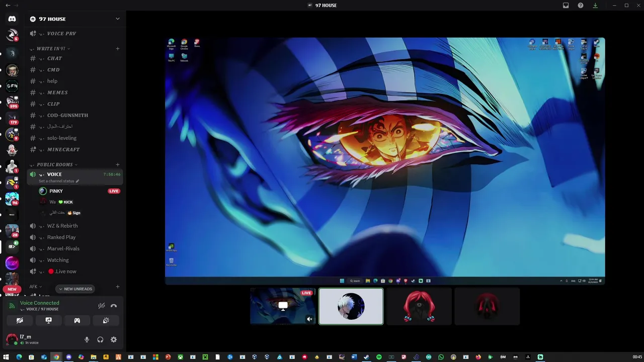Open the solo-leveling channel
Viewport: 644px width, 362px height.
75,138
